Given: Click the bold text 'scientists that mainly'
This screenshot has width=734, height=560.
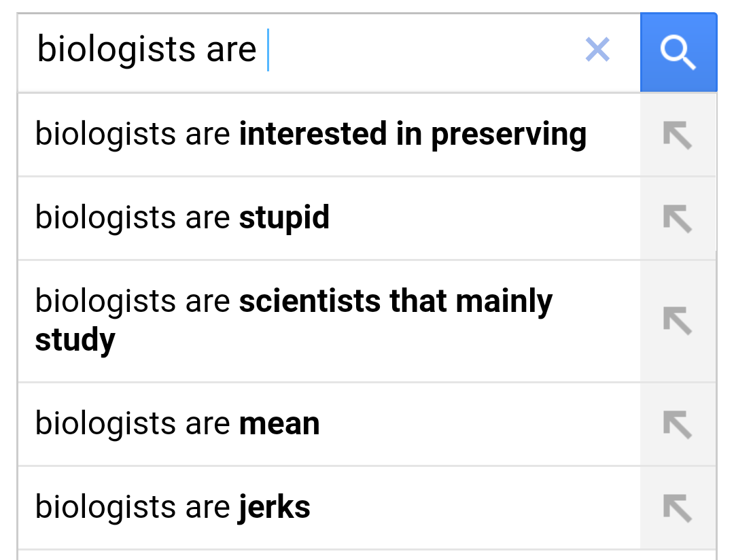Looking at the screenshot, I should (396, 302).
